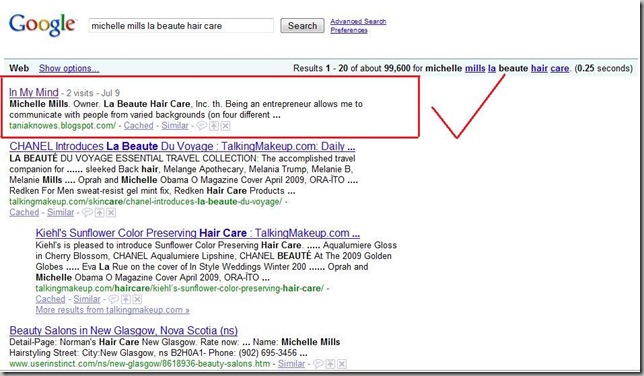Open the Preferences link
The width and height of the screenshot is (644, 376).
(349, 30)
